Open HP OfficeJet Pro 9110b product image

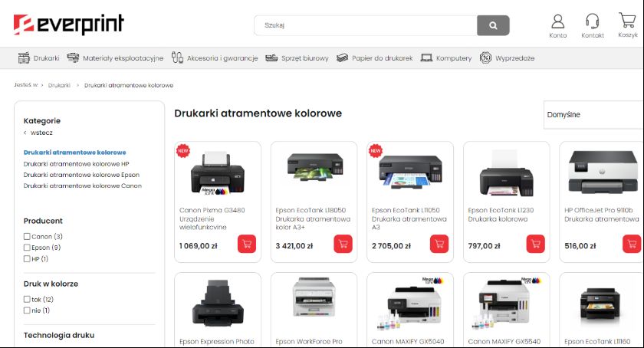tap(603, 172)
